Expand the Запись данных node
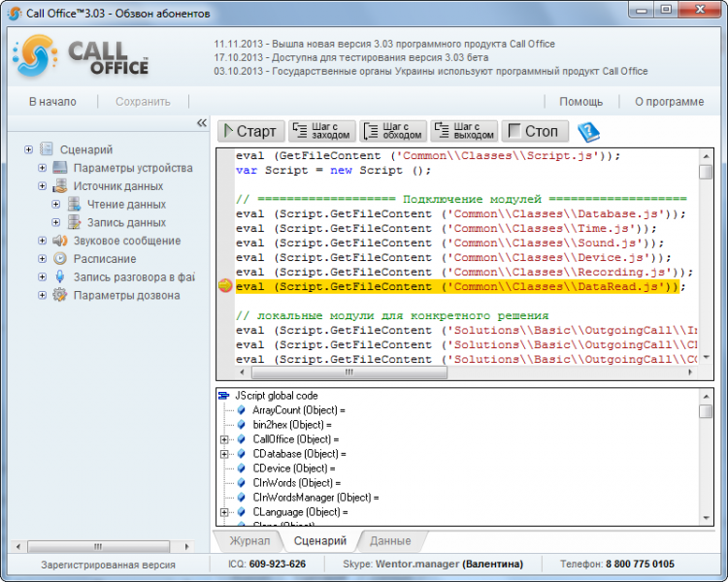Screen dimensions: 728x582 56,222
